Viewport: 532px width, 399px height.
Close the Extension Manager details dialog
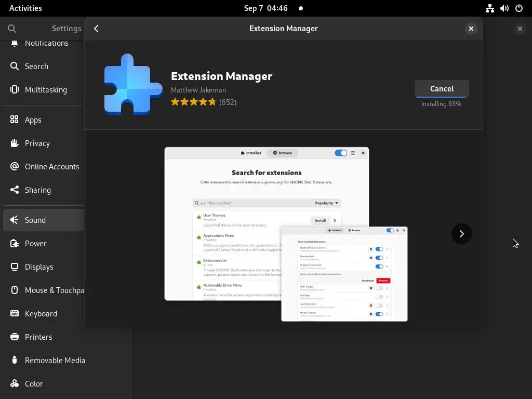coord(471,29)
